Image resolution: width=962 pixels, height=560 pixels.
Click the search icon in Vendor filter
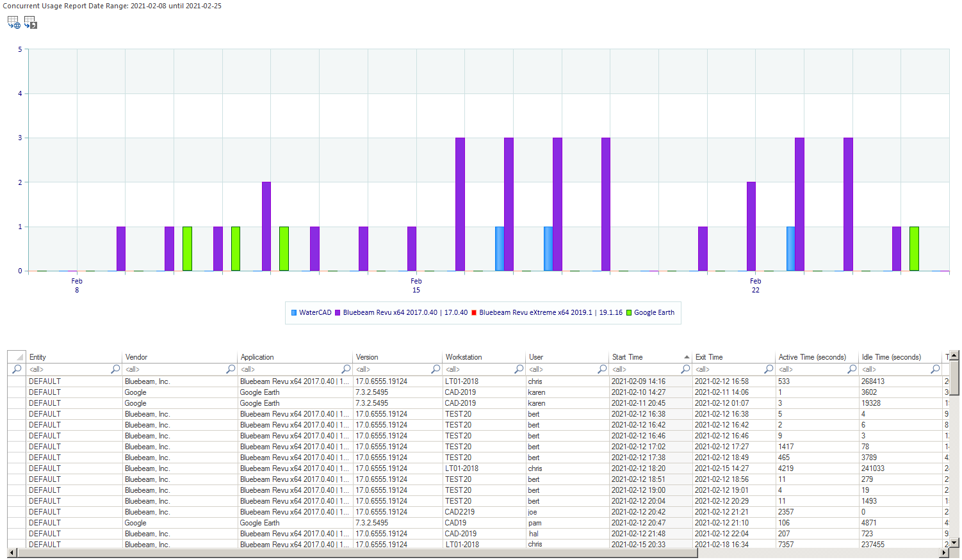231,369
